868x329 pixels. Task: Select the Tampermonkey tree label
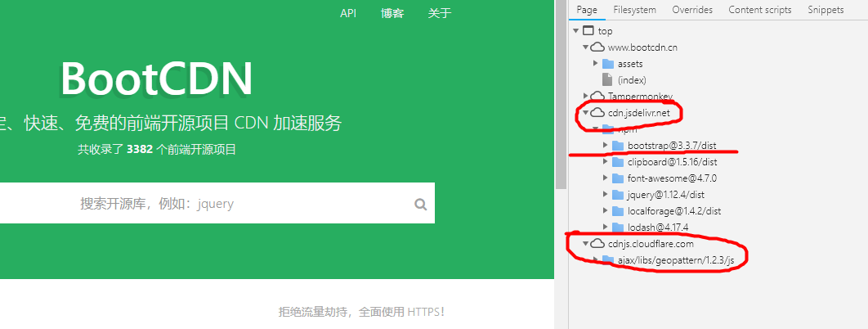[x=640, y=97]
